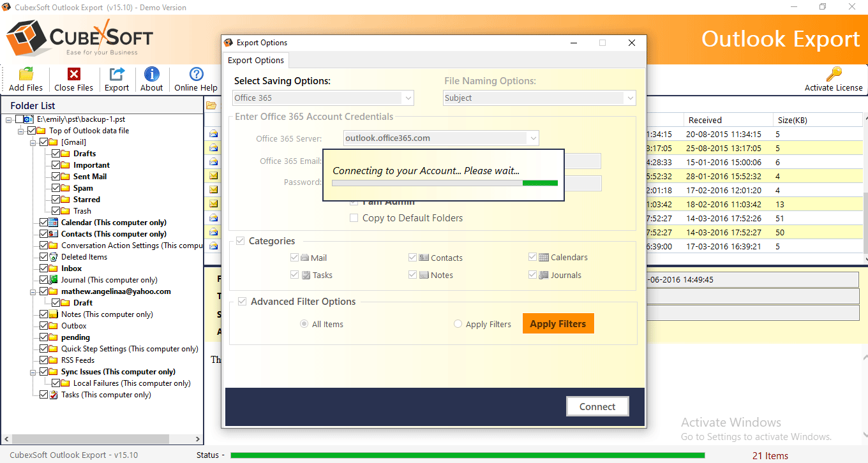Click the Mail category icon

coord(304,258)
